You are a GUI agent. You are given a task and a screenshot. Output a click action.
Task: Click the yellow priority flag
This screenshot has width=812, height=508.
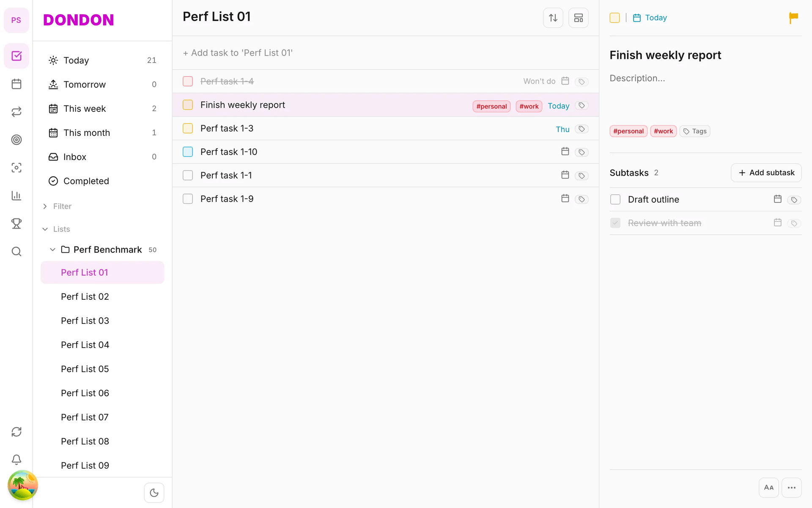pyautogui.click(x=793, y=18)
